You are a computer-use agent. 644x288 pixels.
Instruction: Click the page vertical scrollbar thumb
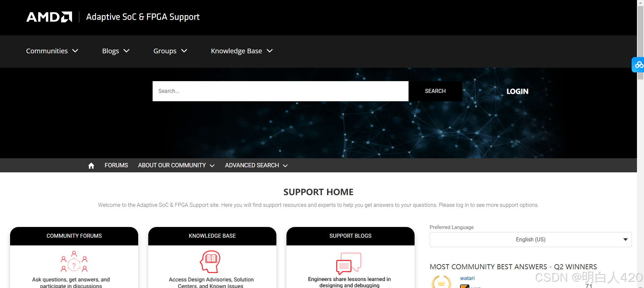641,43
